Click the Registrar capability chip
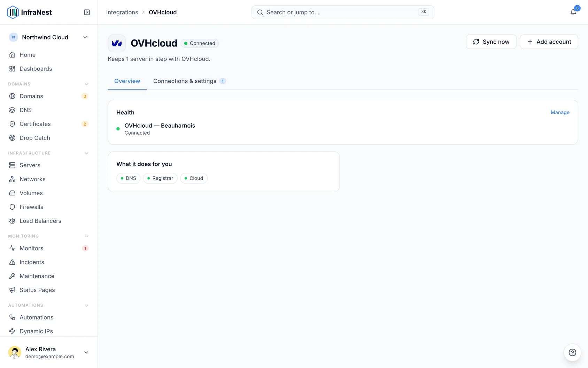Screen dimensions: 588x368 pos(160,178)
